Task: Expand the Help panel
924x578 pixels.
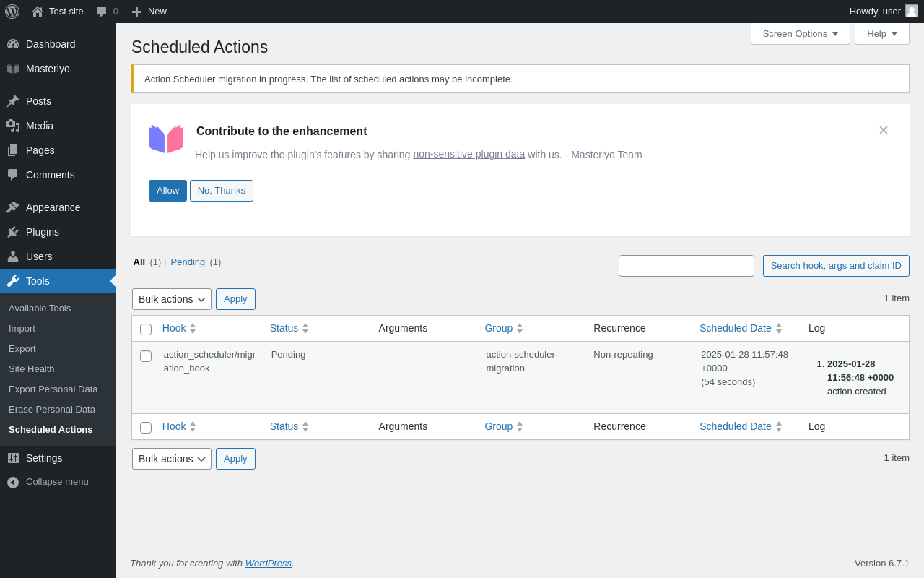Action: [x=881, y=33]
